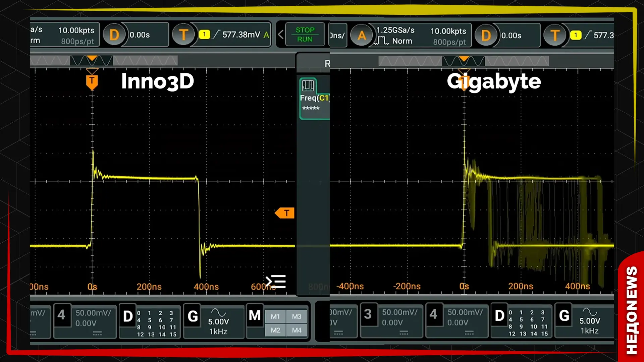Image resolution: width=644 pixels, height=362 pixels.
Task: Open 10.00kpts memory depth on Inno3D scope
Action: click(x=76, y=31)
